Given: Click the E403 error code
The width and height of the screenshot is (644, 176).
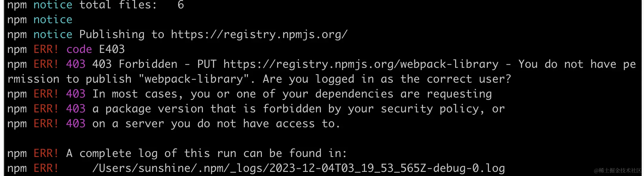Looking at the screenshot, I should tap(112, 49).
